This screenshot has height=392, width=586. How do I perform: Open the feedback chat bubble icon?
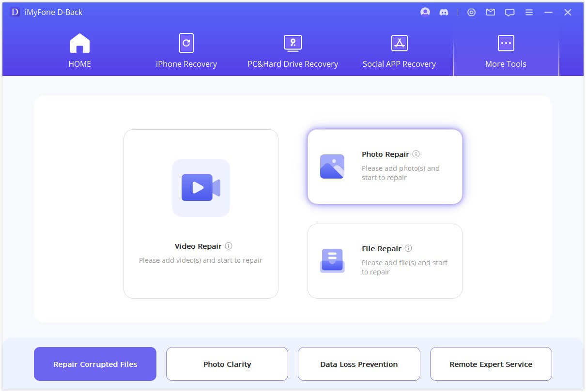[x=509, y=13]
